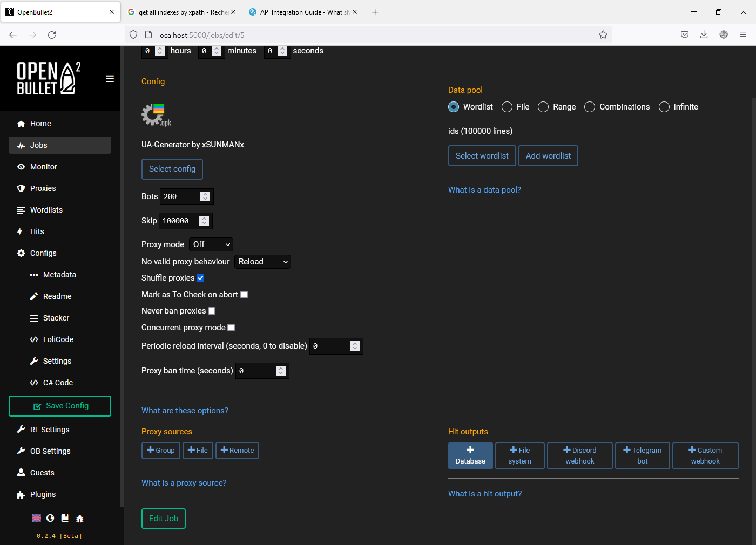Collapse the sidebar using the hamburger icon
Viewport: 756px width, 545px height.
[110, 79]
